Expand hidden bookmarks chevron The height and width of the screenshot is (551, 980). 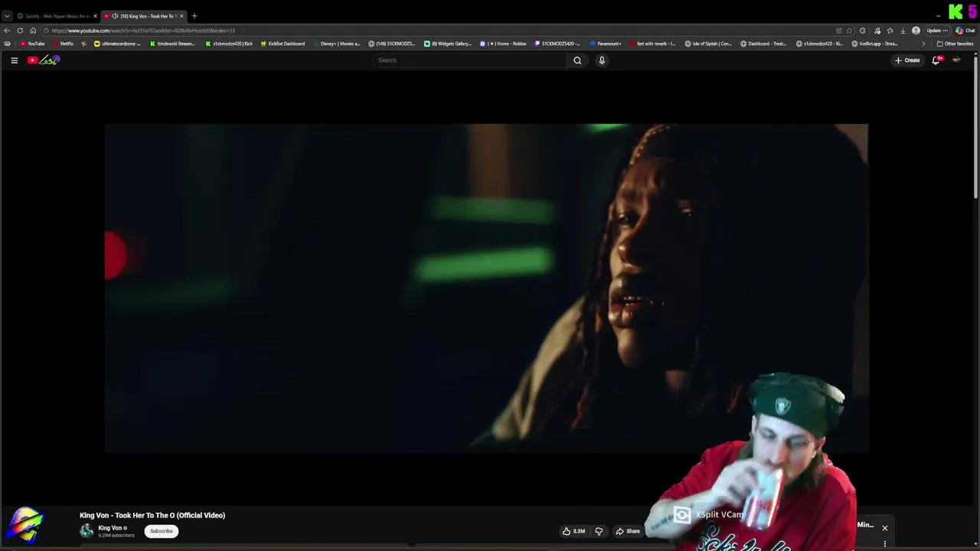[923, 44]
